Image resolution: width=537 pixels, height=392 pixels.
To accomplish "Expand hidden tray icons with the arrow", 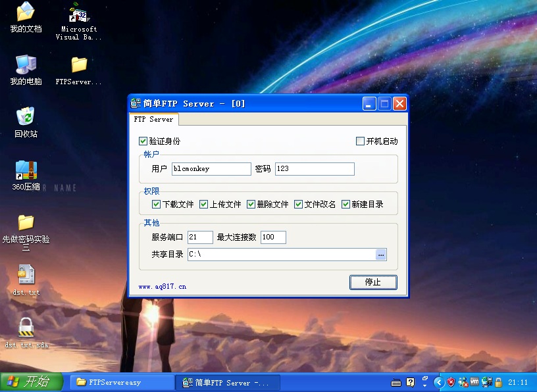I will coord(439,382).
